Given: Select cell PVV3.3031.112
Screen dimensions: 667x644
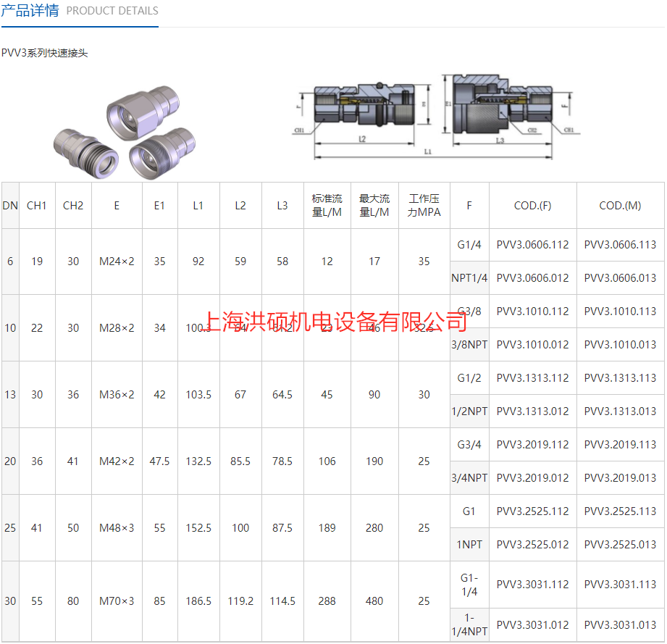Looking at the screenshot, I should pyautogui.click(x=532, y=585).
